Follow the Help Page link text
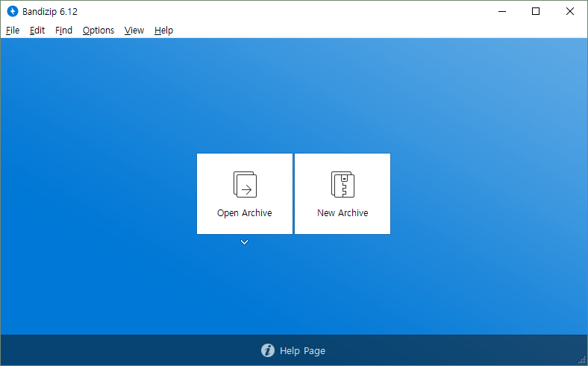The width and height of the screenshot is (588, 366). coord(302,351)
